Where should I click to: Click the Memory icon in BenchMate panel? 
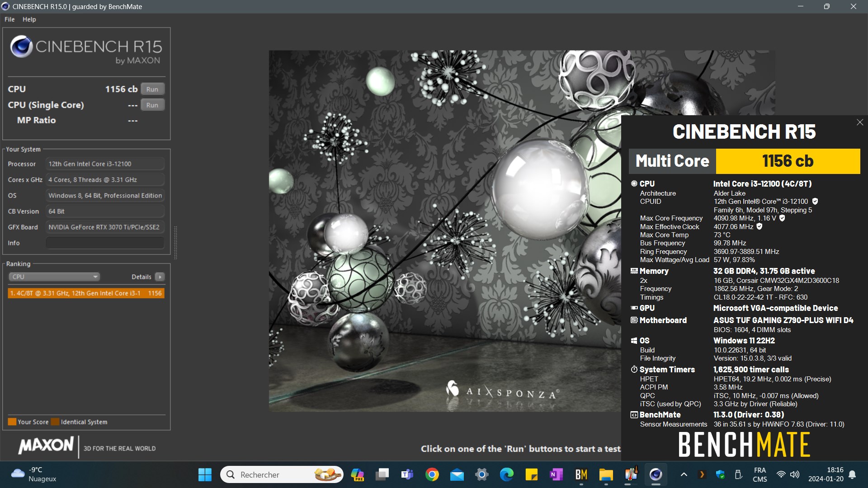634,271
